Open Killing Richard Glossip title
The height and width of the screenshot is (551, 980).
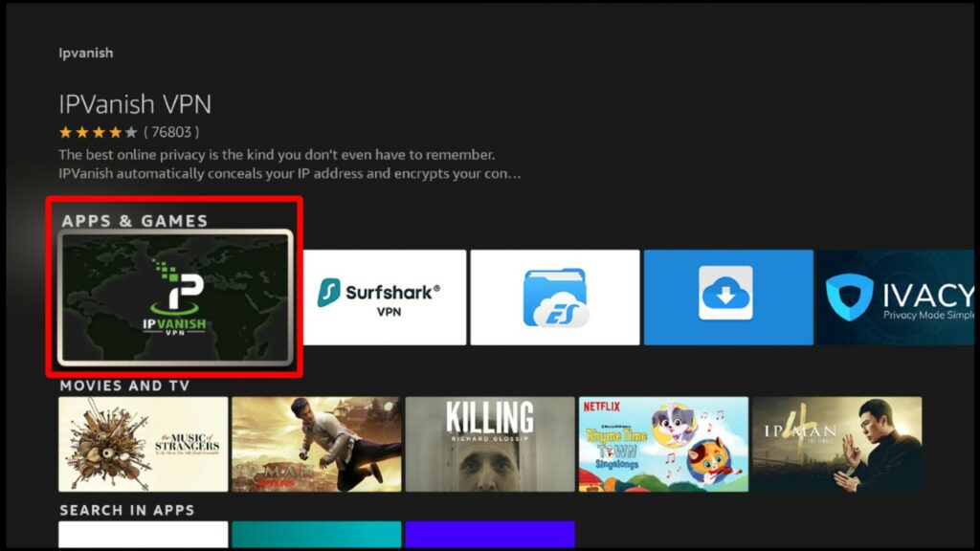pyautogui.click(x=490, y=444)
